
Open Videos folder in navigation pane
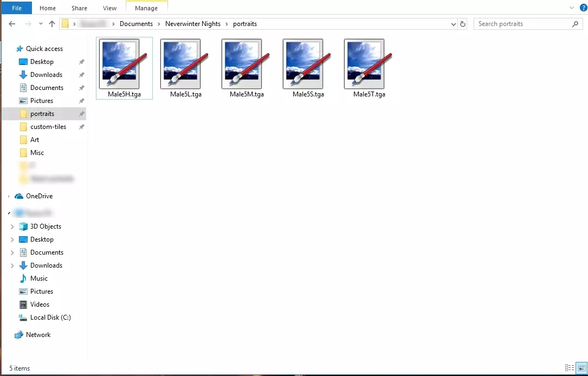pyautogui.click(x=40, y=304)
